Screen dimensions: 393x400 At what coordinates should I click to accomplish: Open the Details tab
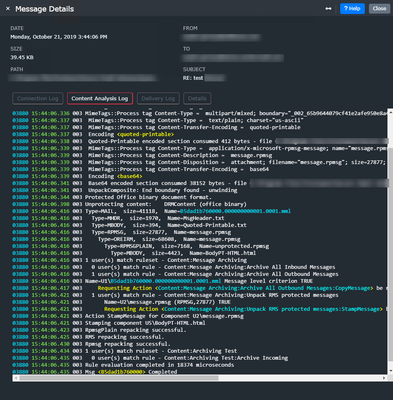pyautogui.click(x=197, y=98)
